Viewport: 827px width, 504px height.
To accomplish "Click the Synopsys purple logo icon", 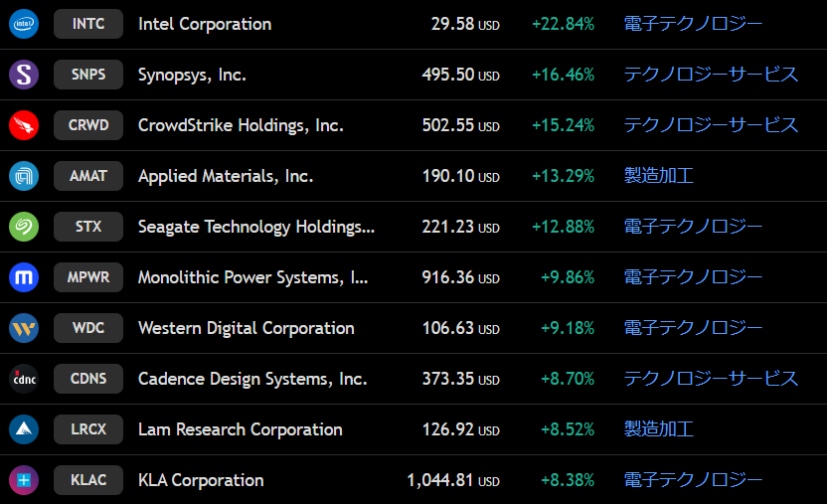I will 23,75.
